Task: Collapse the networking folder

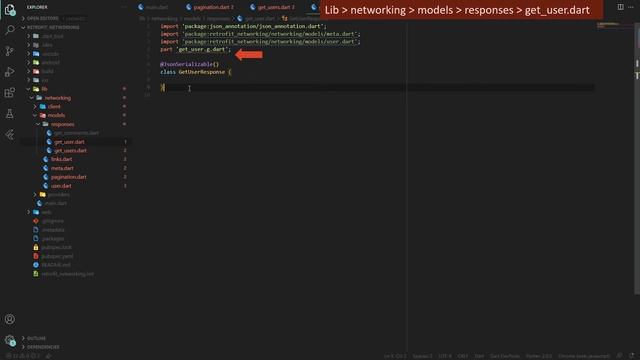Action: [58, 98]
